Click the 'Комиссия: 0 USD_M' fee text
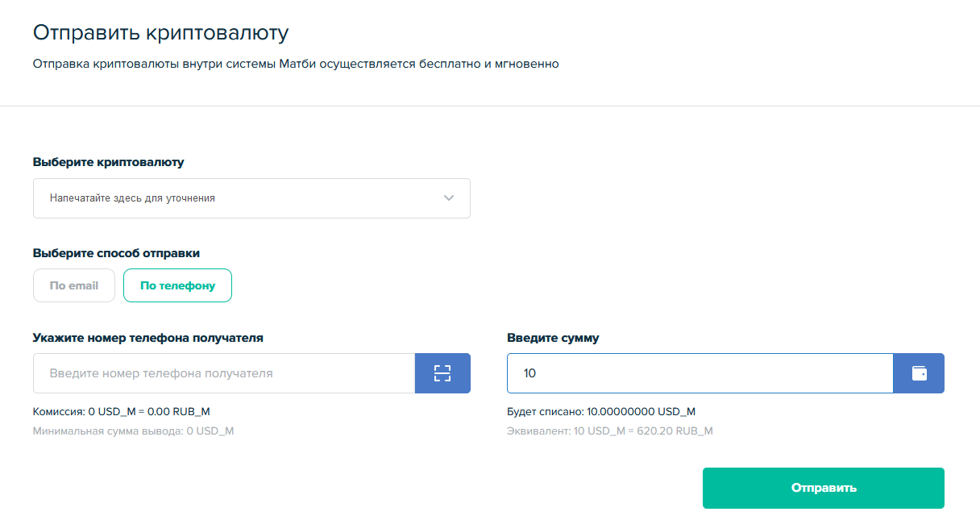 click(121, 411)
